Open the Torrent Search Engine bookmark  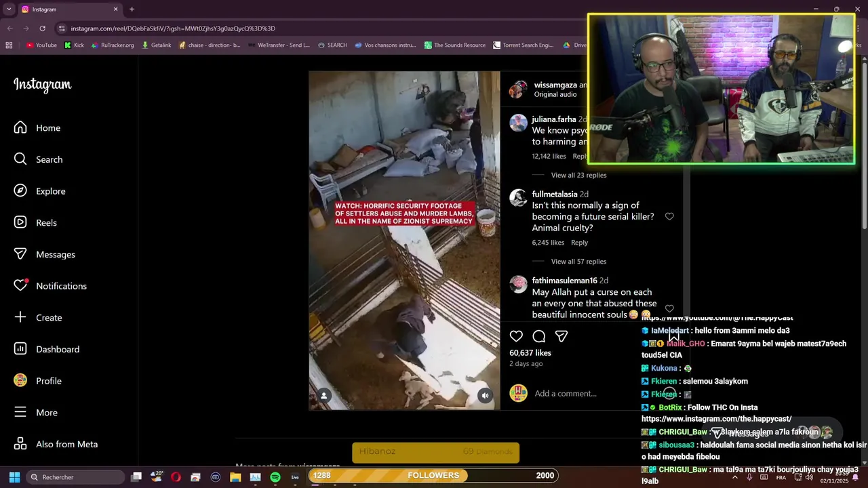pos(524,45)
